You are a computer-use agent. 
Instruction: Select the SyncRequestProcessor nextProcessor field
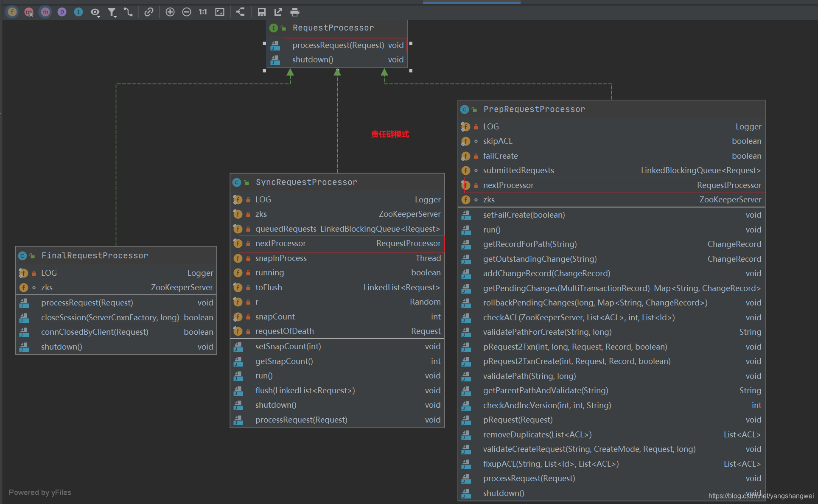280,244
